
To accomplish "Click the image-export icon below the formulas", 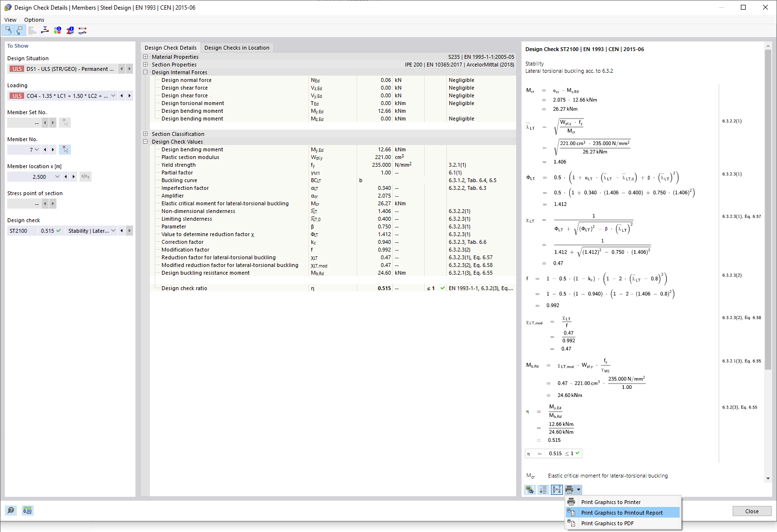I will coord(530,490).
